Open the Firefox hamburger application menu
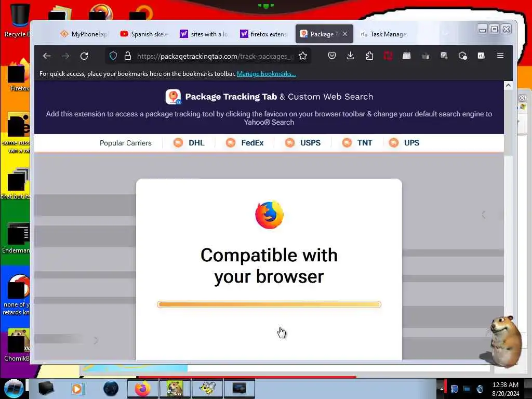The height and width of the screenshot is (399, 532). pyautogui.click(x=500, y=55)
